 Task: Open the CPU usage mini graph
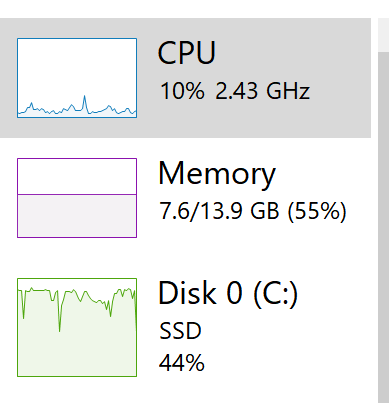tap(77, 78)
